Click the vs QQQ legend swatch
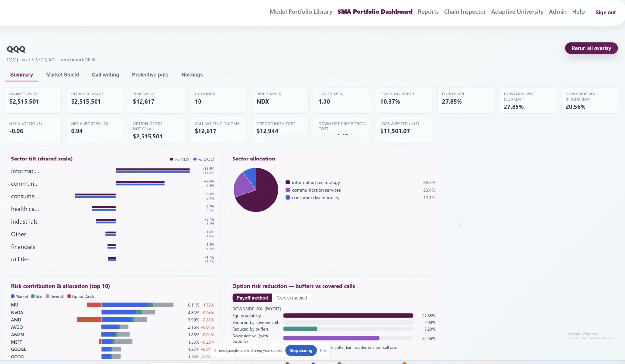625x364 pixels. coord(195,159)
